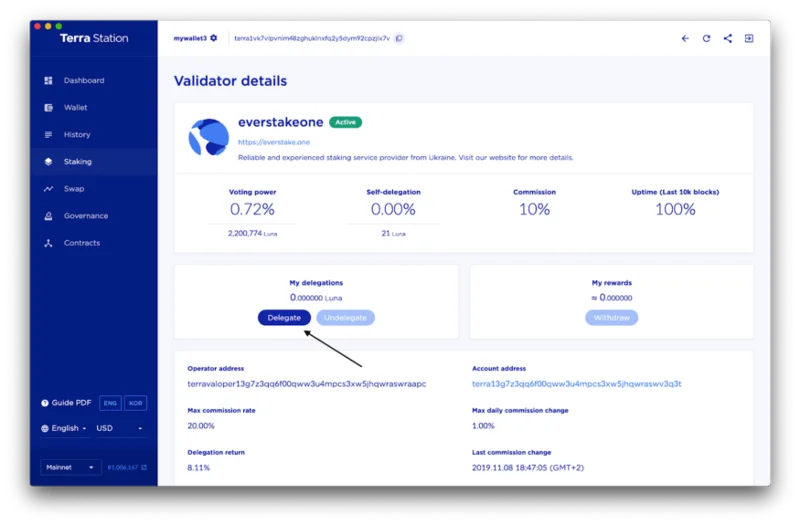Open the ENG guide PDF button

click(110, 403)
